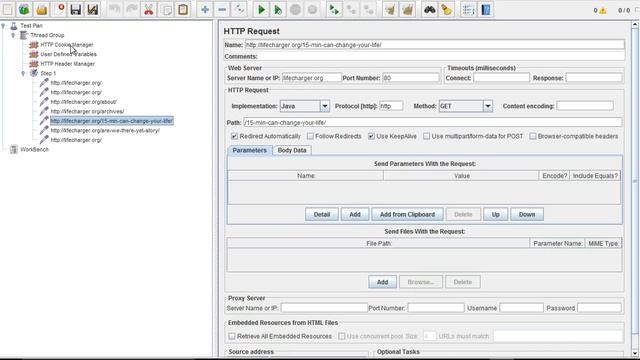The width and height of the screenshot is (640, 360).
Task: Open Search with binoculars icon
Action: (429, 9)
